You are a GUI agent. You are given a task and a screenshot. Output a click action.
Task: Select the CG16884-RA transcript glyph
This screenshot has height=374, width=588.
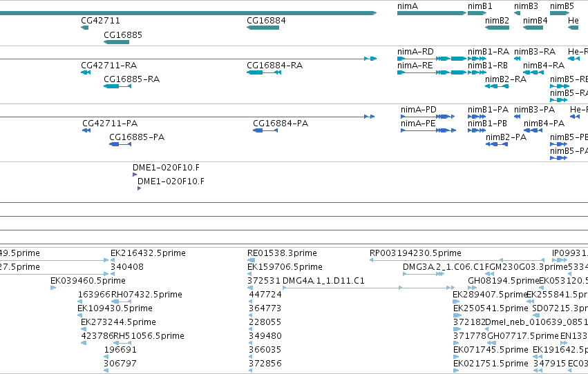(x=264, y=72)
